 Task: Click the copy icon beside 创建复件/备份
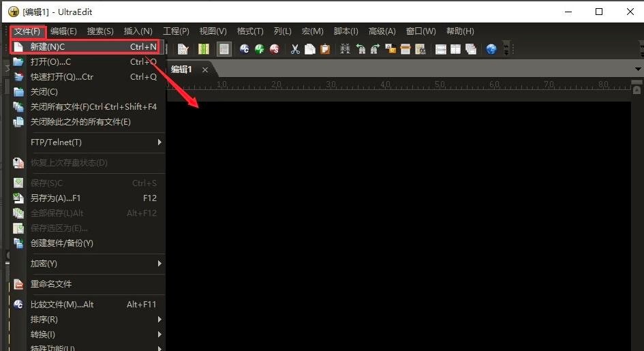click(x=18, y=243)
